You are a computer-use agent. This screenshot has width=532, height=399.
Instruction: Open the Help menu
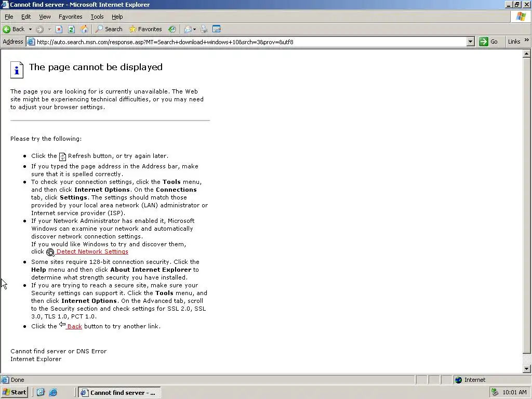click(117, 17)
